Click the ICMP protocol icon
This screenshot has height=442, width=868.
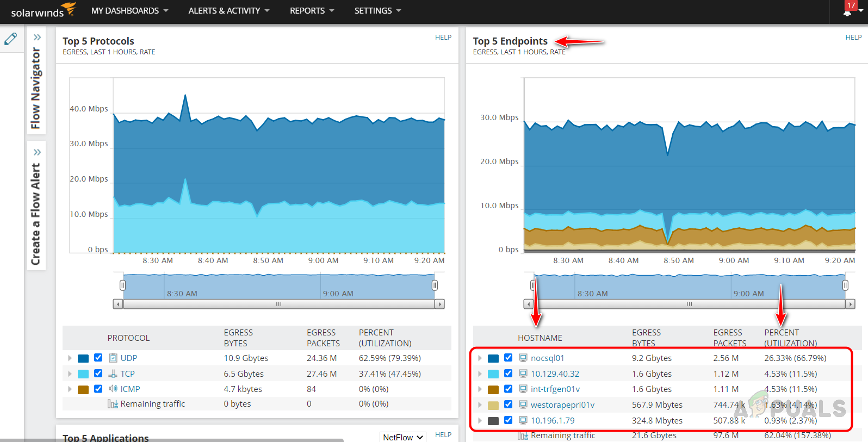pos(113,389)
